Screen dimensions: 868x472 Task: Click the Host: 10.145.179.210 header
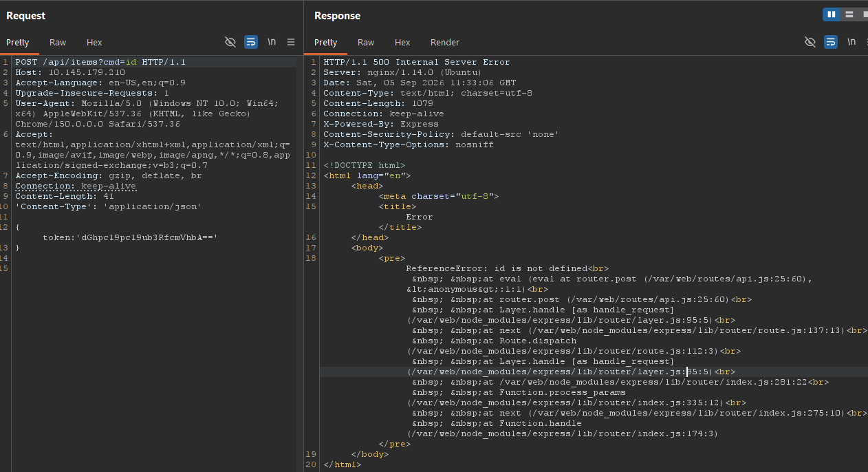70,72
